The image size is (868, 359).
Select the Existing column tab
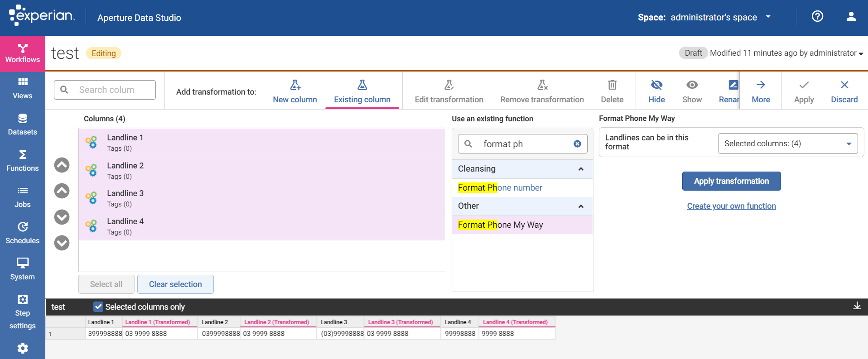362,91
